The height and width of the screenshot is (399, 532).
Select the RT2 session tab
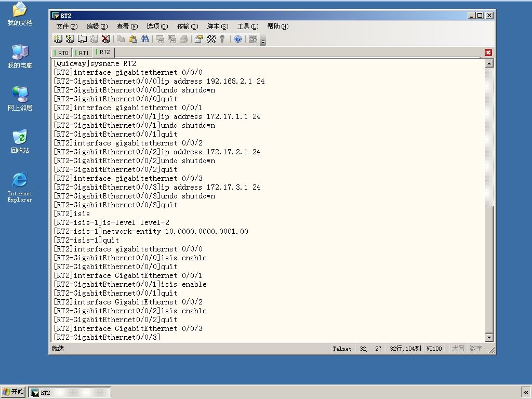point(103,52)
